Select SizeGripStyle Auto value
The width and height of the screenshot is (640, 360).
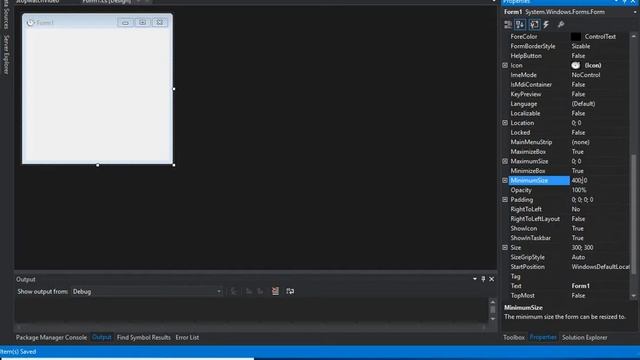tap(578, 257)
